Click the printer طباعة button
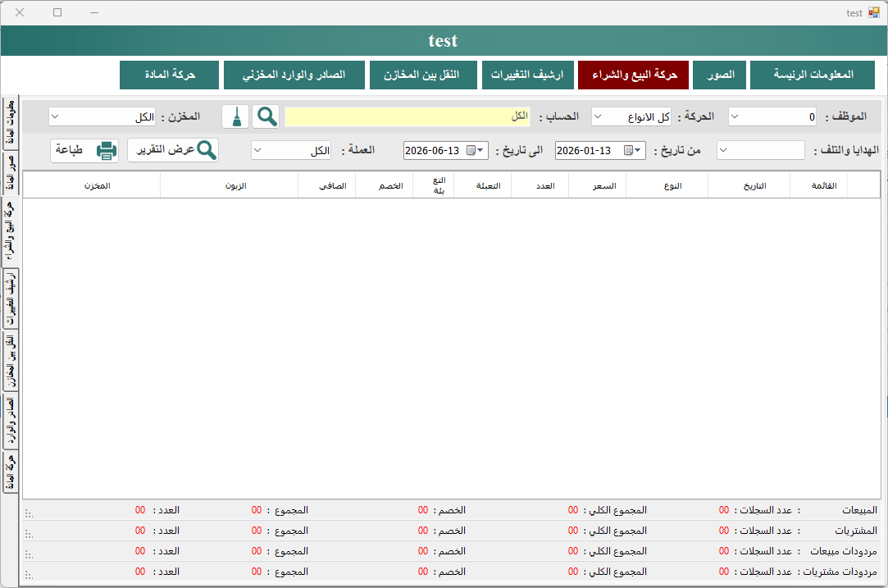This screenshot has height=588, width=888. 84,151
